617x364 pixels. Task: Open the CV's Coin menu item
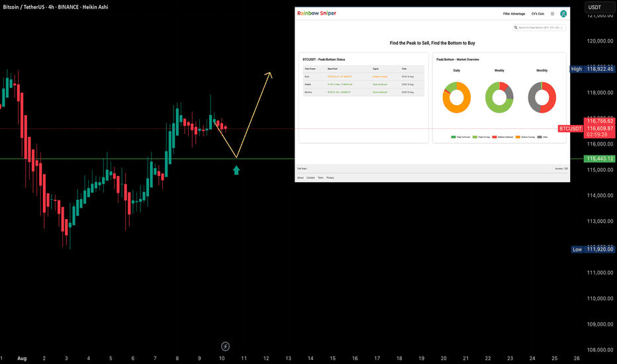538,14
